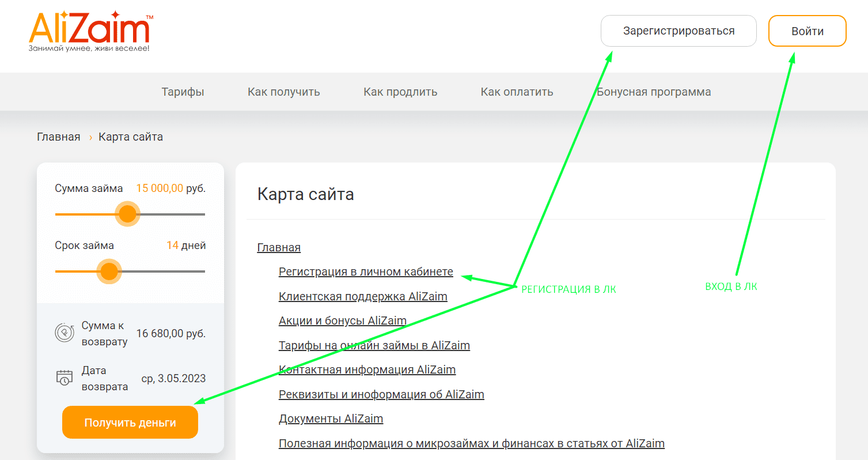Click the Войти login button
Viewport: 868px width, 460px height.
(808, 31)
